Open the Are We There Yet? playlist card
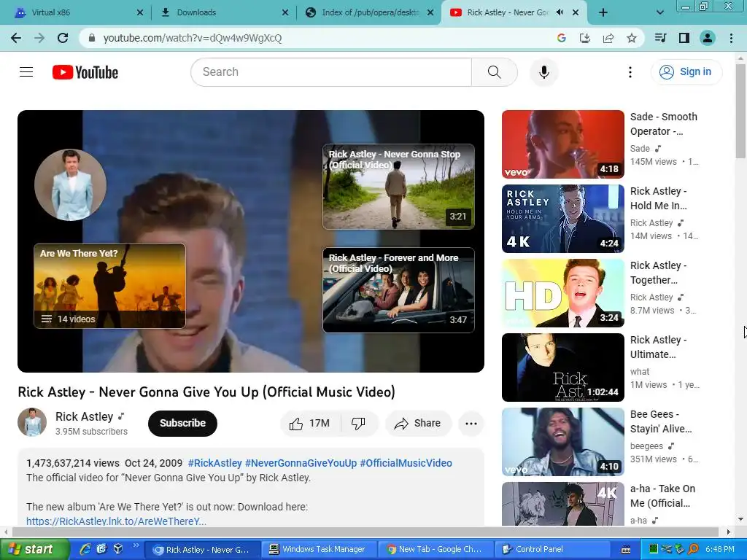The image size is (747, 560). click(109, 286)
